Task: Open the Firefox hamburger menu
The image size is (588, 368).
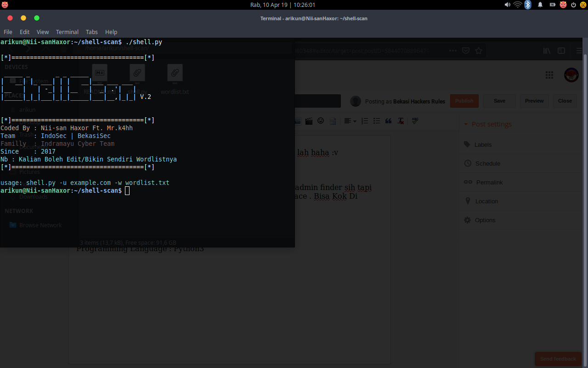Action: pyautogui.click(x=580, y=51)
